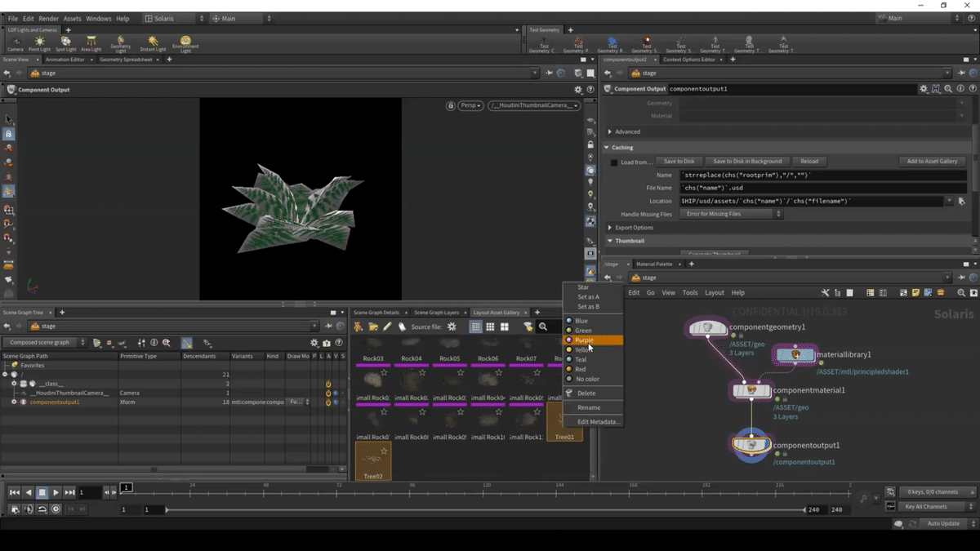Open the Source file gear settings
This screenshot has height=551, width=980.
pyautogui.click(x=452, y=327)
